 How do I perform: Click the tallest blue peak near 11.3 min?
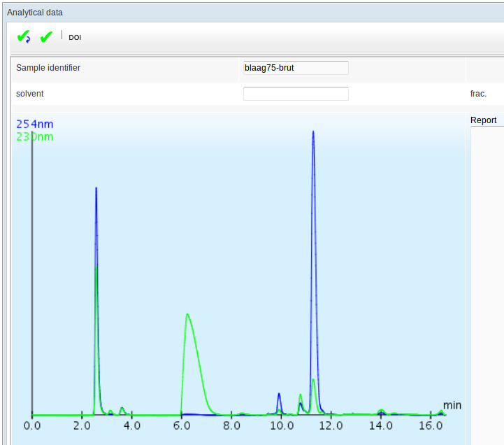tap(313, 133)
